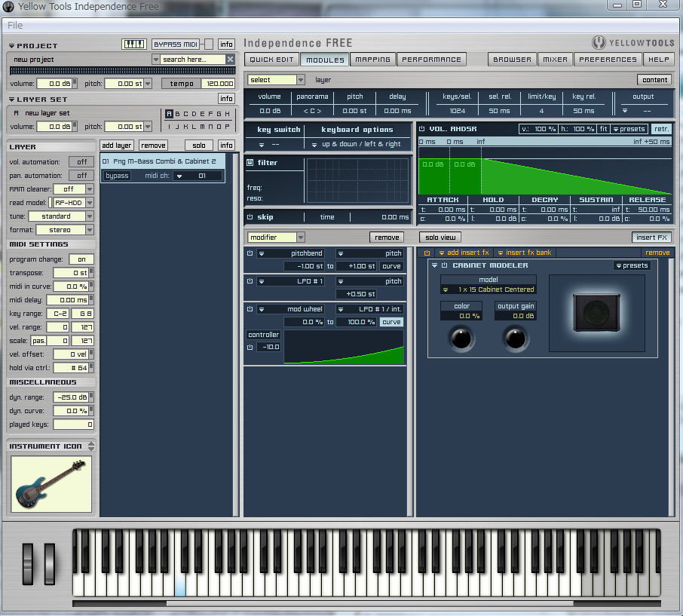The height and width of the screenshot is (616, 683).
Task: Switch to Quick Edit tab
Action: click(271, 60)
